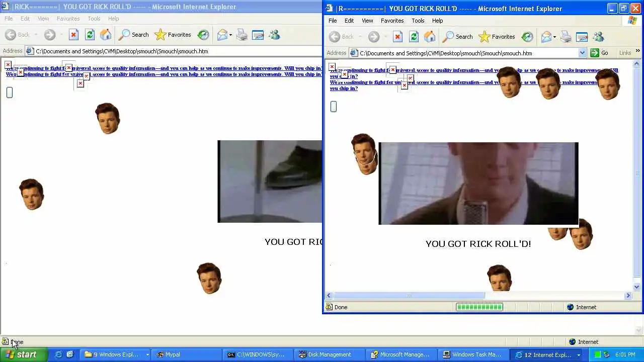Screen dimensions: 644x362
Task: Expand 12 Internet Explorer taskbar group arrow
Action: (578, 354)
